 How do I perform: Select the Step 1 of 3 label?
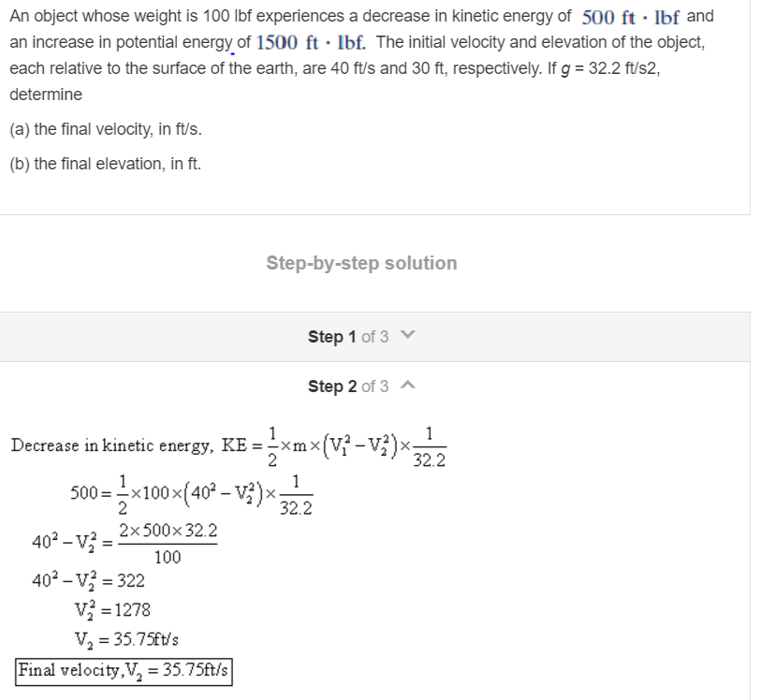[x=347, y=337]
